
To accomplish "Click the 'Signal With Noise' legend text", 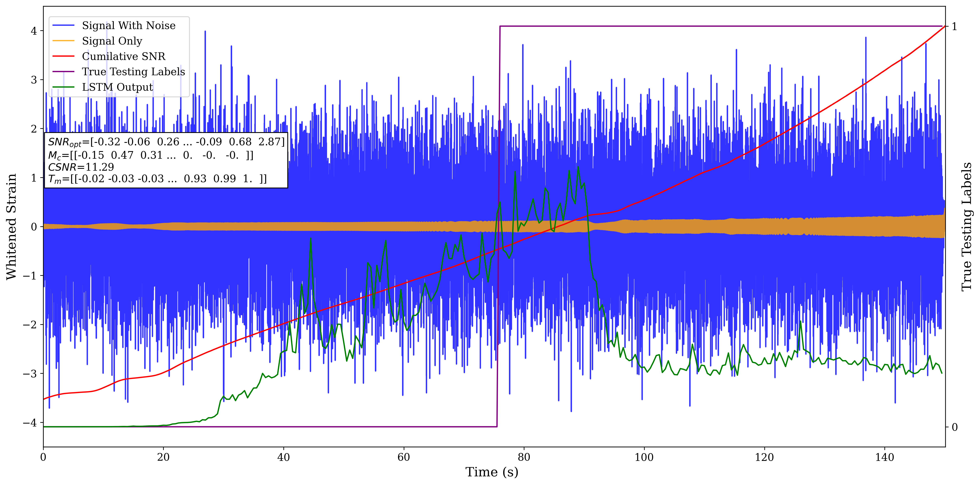I will (x=129, y=26).
